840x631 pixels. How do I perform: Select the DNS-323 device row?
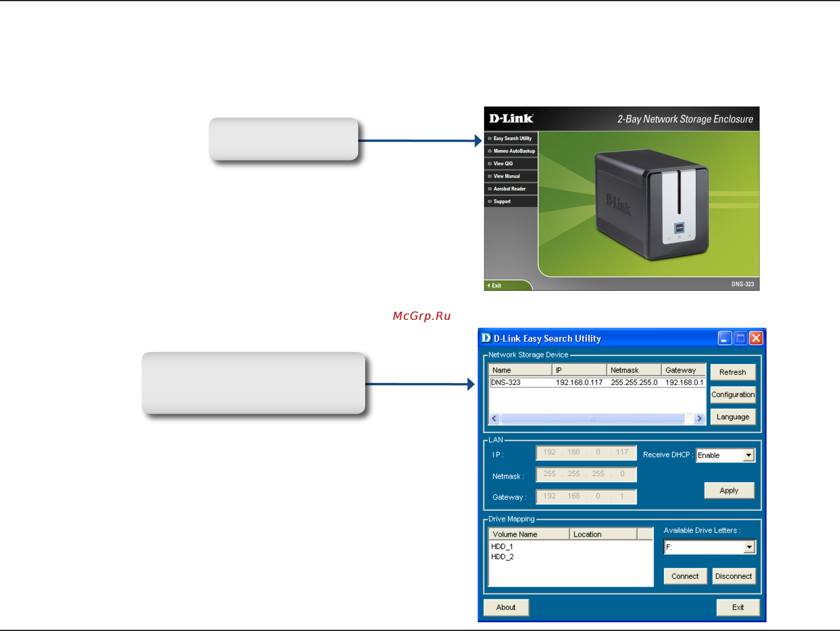(597, 382)
